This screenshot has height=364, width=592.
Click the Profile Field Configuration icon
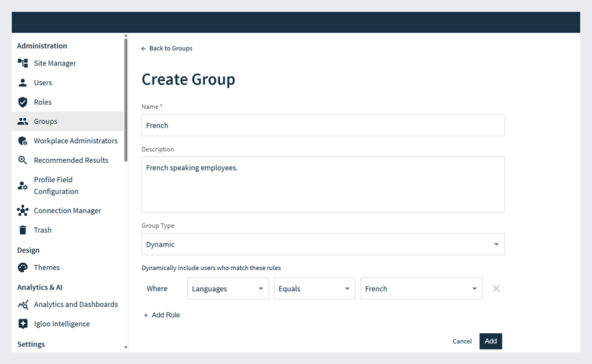point(22,185)
